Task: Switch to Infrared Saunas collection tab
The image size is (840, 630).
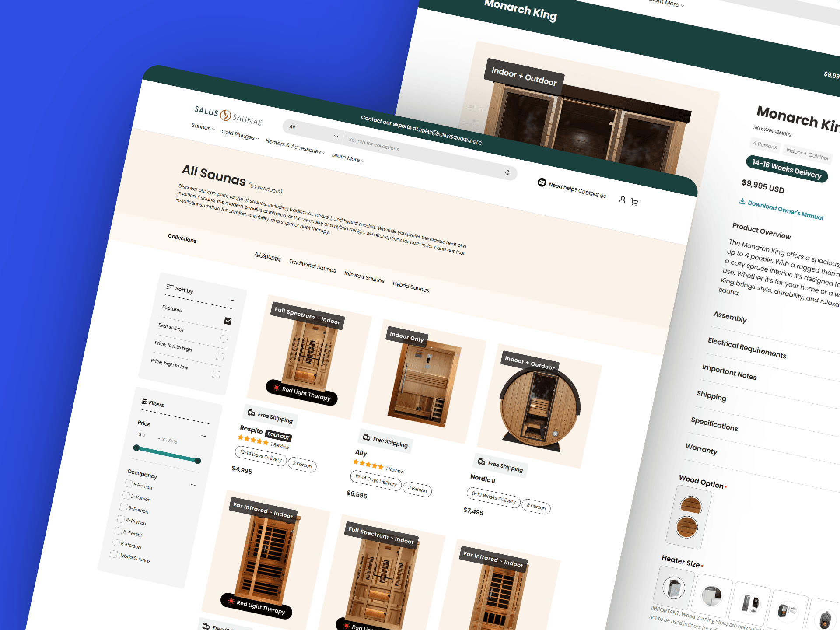Action: pyautogui.click(x=364, y=276)
